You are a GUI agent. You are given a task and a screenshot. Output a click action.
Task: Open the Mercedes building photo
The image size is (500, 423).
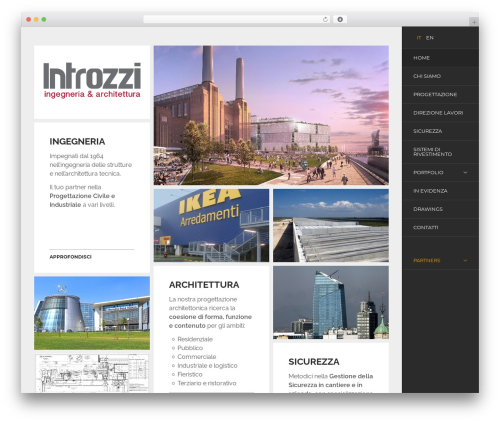pos(92,313)
